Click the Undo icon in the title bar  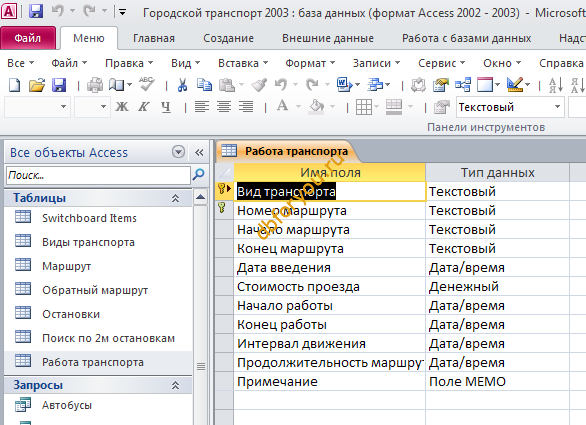coord(57,12)
